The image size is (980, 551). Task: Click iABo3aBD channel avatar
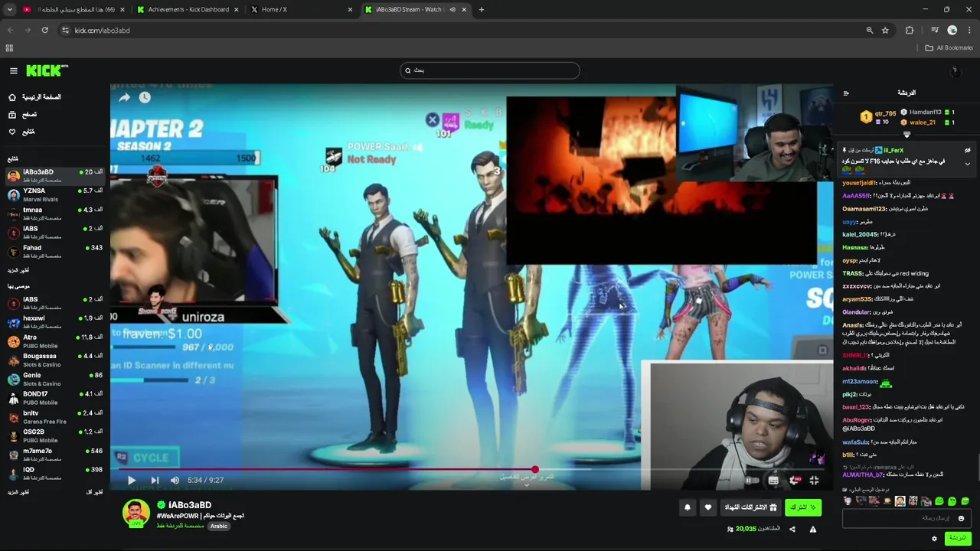136,513
